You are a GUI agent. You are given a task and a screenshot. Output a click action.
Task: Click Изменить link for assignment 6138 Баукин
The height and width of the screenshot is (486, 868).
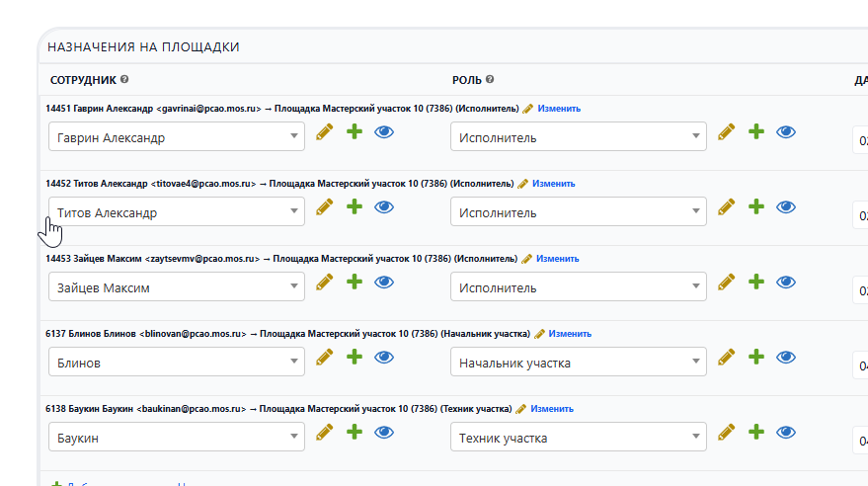tap(551, 409)
